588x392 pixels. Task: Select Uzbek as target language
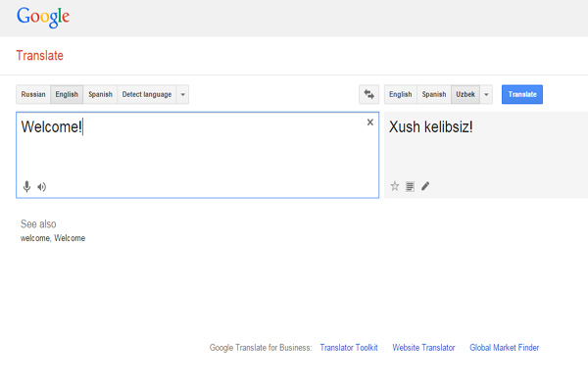coord(465,95)
